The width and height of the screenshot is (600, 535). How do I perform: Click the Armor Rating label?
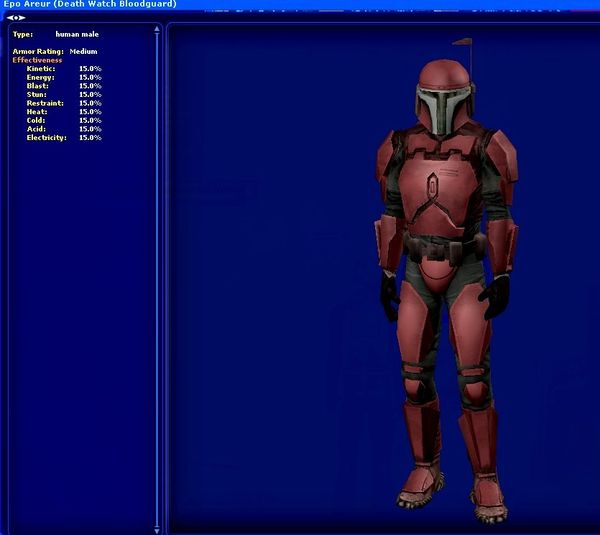click(x=37, y=51)
